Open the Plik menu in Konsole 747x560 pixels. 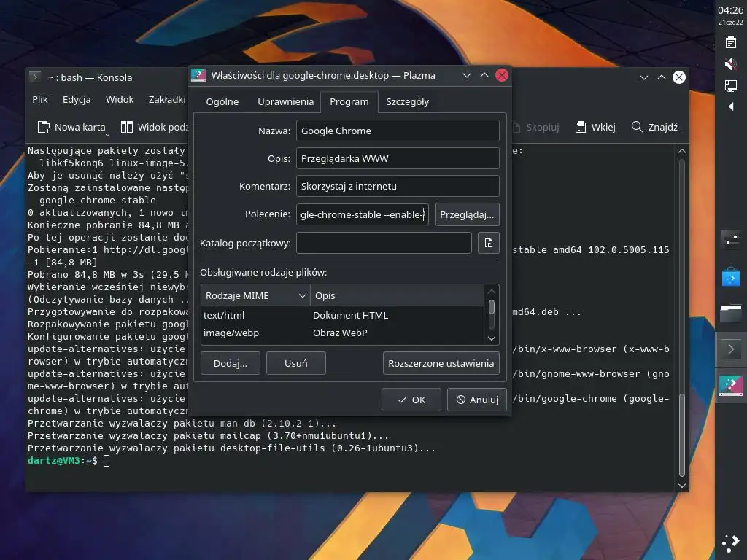40,99
